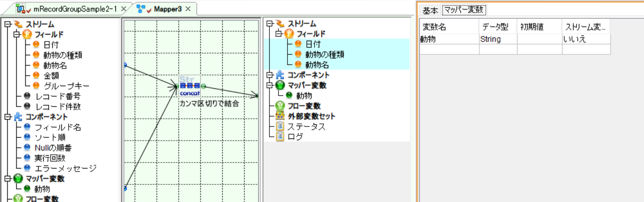Screen dimensions: 644x202
Task: Select グループキー in the left tree
Action: coord(67,86)
